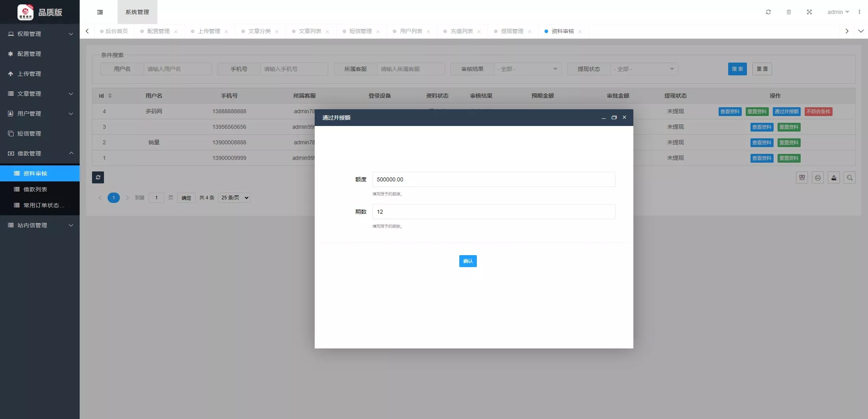This screenshot has width=868, height=419.
Task: Click the trash clear-cache icon in header
Action: click(788, 12)
